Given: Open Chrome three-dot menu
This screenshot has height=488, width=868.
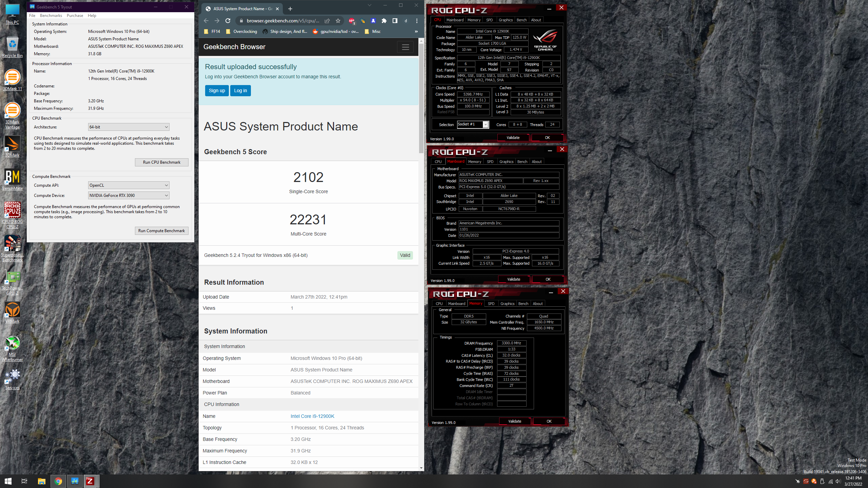Looking at the screenshot, I should [x=417, y=21].
